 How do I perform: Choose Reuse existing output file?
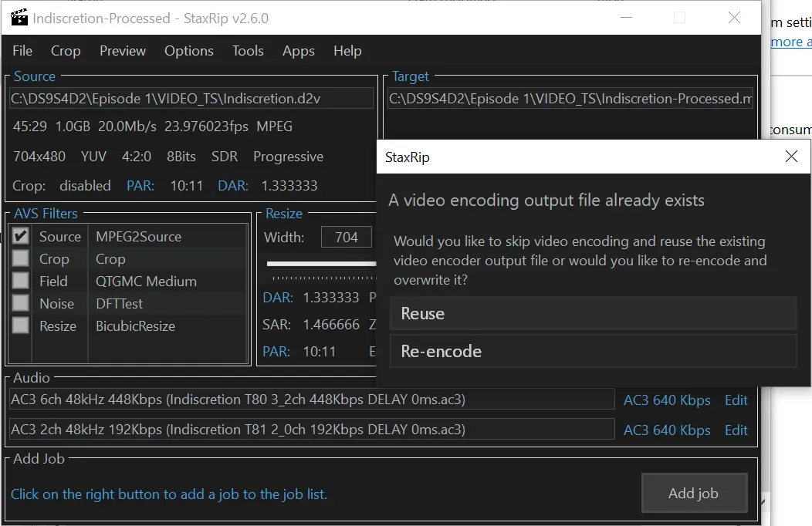(x=593, y=313)
